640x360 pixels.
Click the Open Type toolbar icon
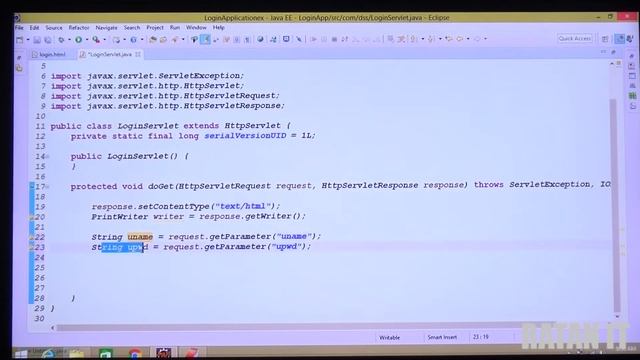(153, 40)
